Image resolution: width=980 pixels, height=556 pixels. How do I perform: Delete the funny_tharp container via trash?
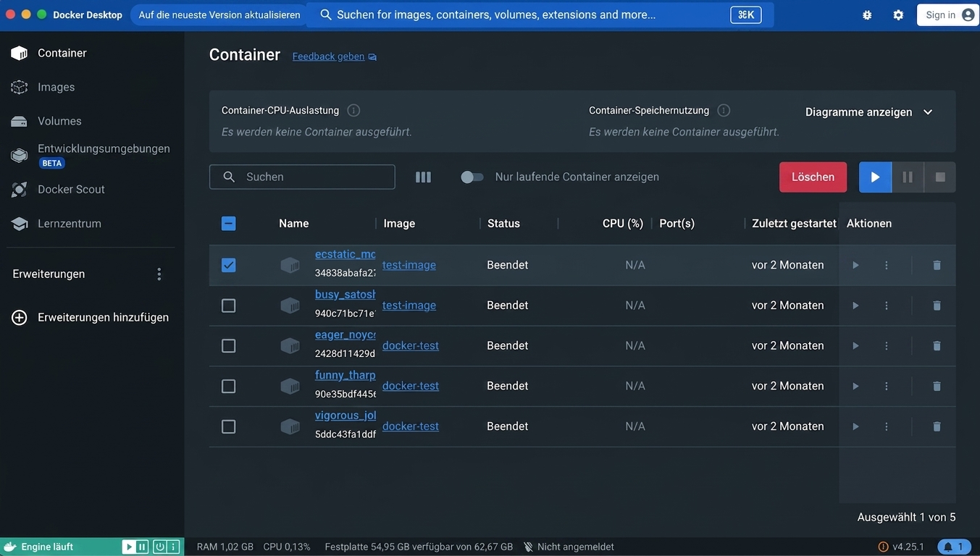click(937, 386)
